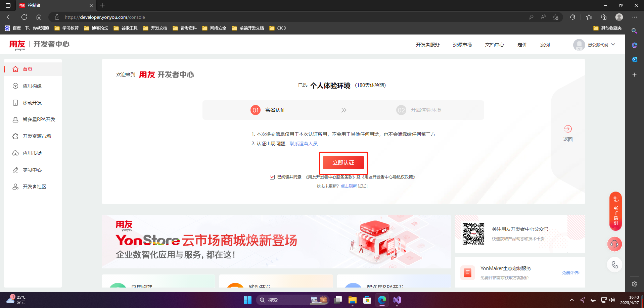Click the home icon in the 首页 sidebar item

pyautogui.click(x=15, y=69)
